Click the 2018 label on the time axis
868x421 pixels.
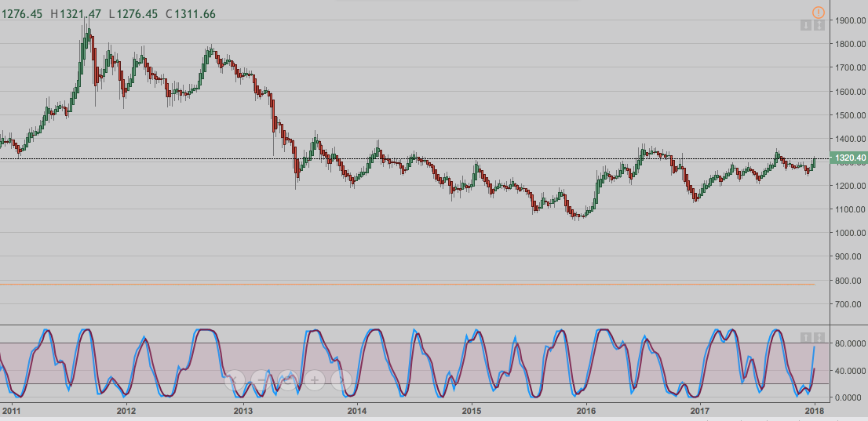(815, 411)
